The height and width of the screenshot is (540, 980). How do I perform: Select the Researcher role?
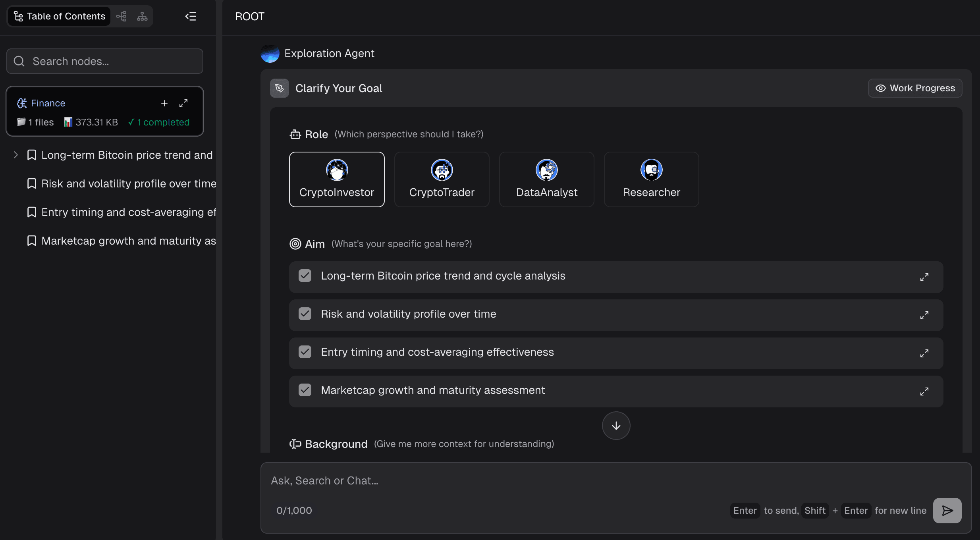click(651, 179)
